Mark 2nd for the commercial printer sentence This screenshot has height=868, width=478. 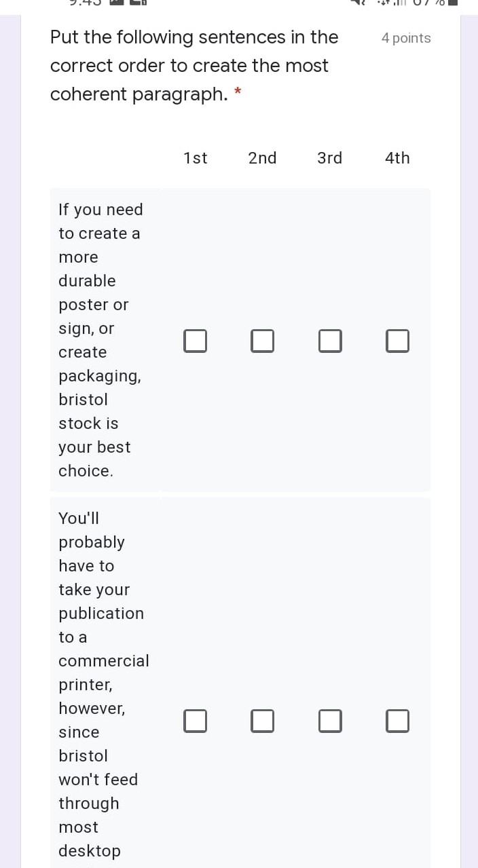tap(262, 721)
